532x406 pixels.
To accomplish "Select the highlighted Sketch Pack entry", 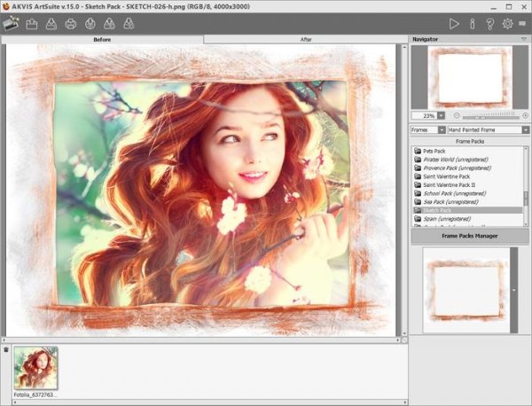I will coord(468,210).
